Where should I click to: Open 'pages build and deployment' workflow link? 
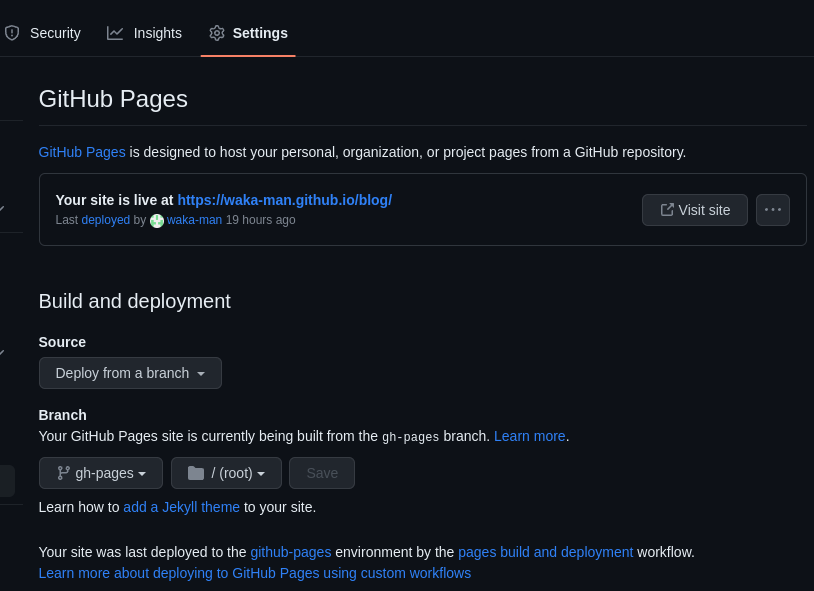pyautogui.click(x=546, y=552)
